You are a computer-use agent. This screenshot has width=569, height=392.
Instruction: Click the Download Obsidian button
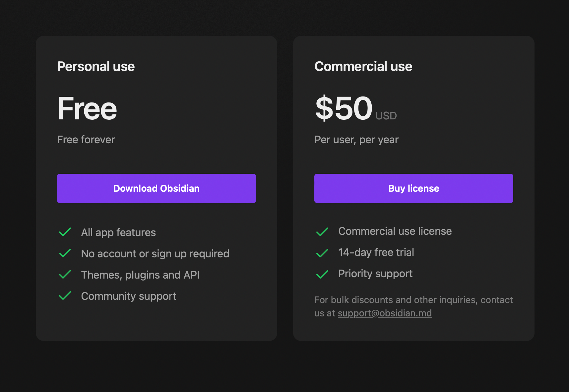pos(156,188)
